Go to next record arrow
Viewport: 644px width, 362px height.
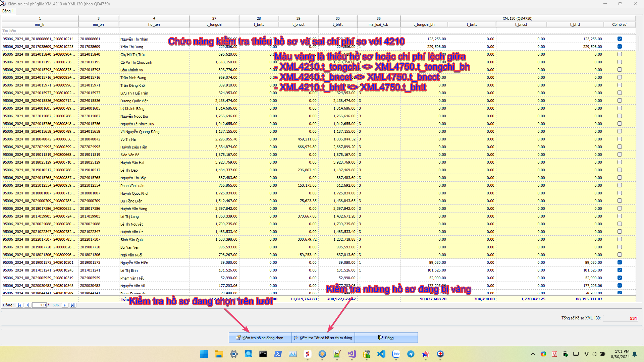pos(65,305)
